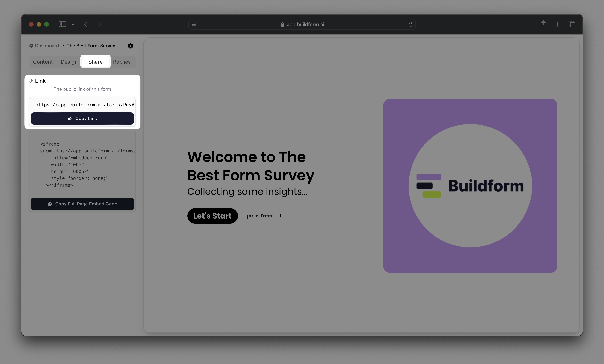The height and width of the screenshot is (364, 604).
Task: Click the breadcrumb chevron separator
Action: pos(63,46)
